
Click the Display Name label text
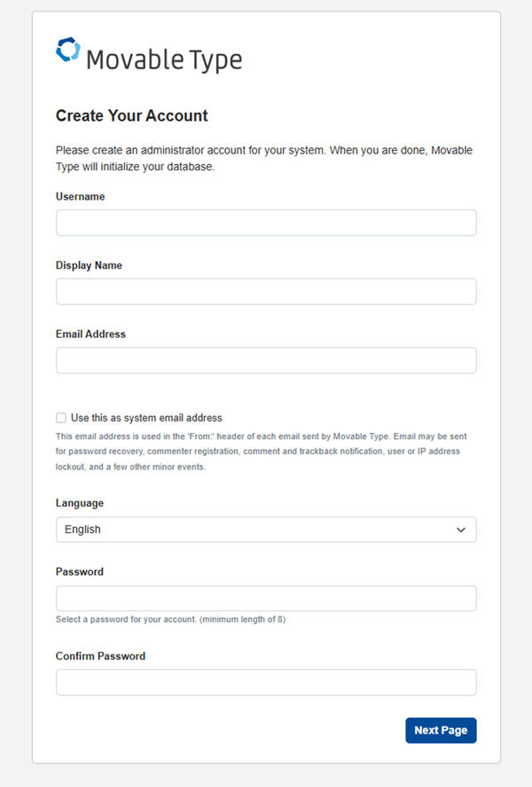pos(89,265)
